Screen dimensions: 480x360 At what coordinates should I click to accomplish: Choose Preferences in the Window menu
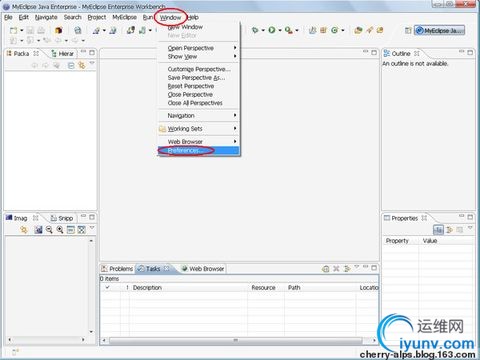[x=199, y=151]
